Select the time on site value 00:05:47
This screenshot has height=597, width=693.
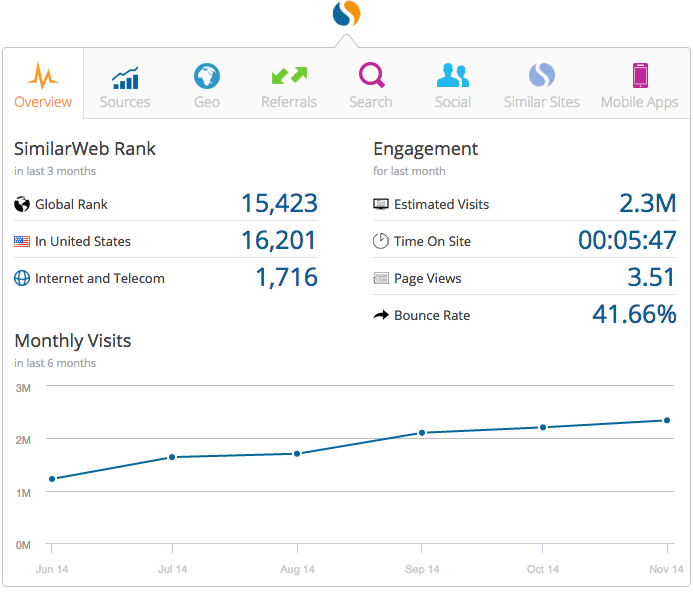click(x=627, y=240)
